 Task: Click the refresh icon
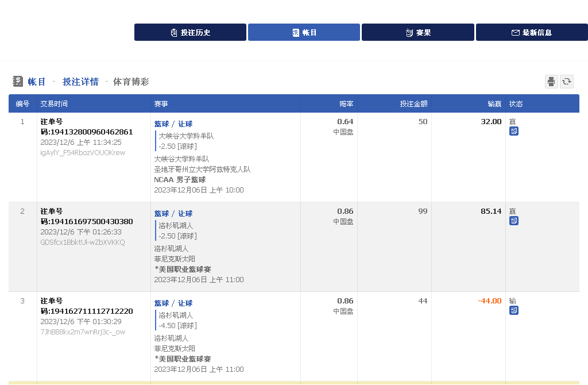pos(567,82)
